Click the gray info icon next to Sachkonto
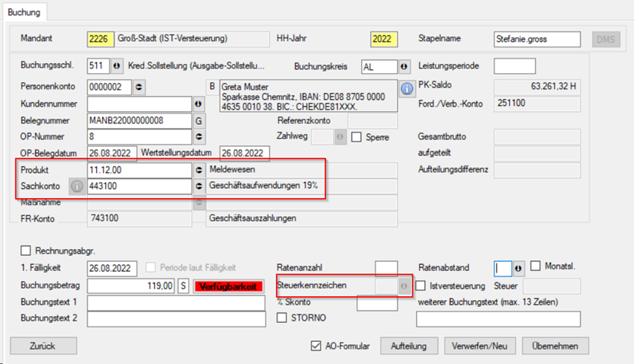Image resolution: width=634 pixels, height=364 pixels. click(76, 186)
